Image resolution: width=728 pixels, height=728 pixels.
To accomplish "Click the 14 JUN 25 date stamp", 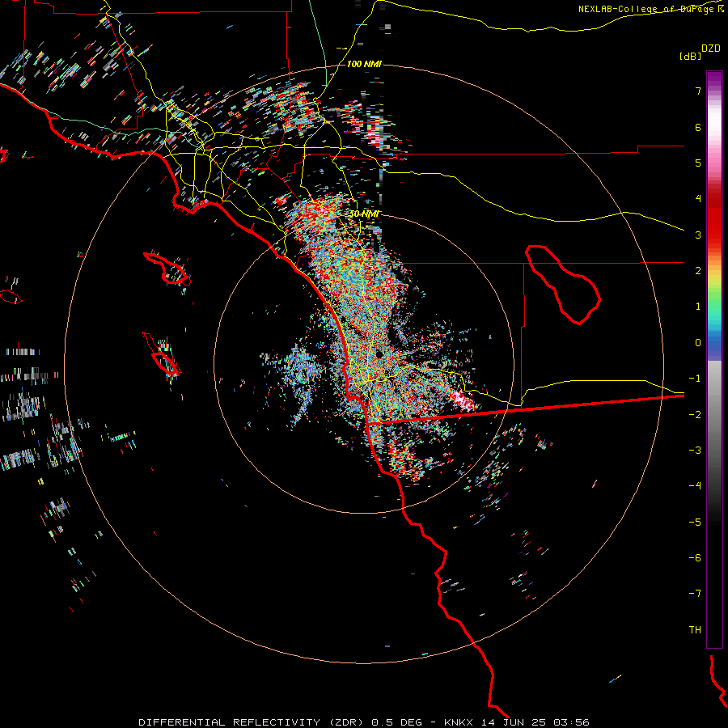I will pyautogui.click(x=514, y=722).
